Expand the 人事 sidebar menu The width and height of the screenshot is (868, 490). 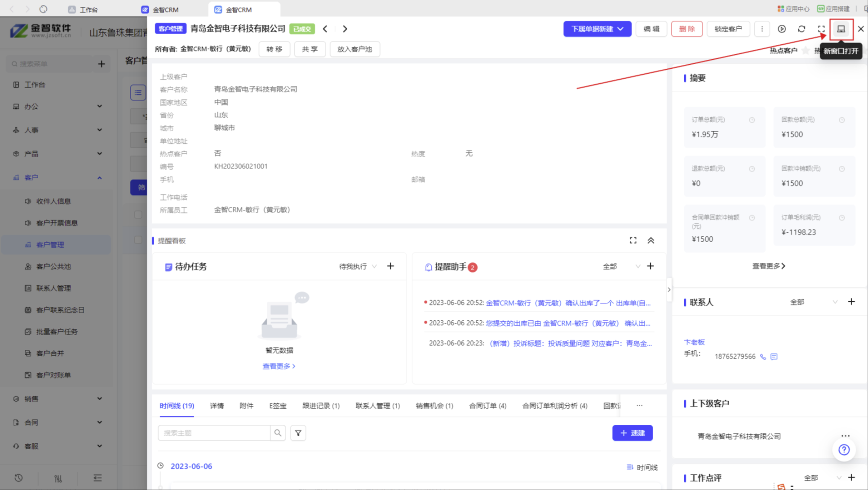tap(58, 130)
